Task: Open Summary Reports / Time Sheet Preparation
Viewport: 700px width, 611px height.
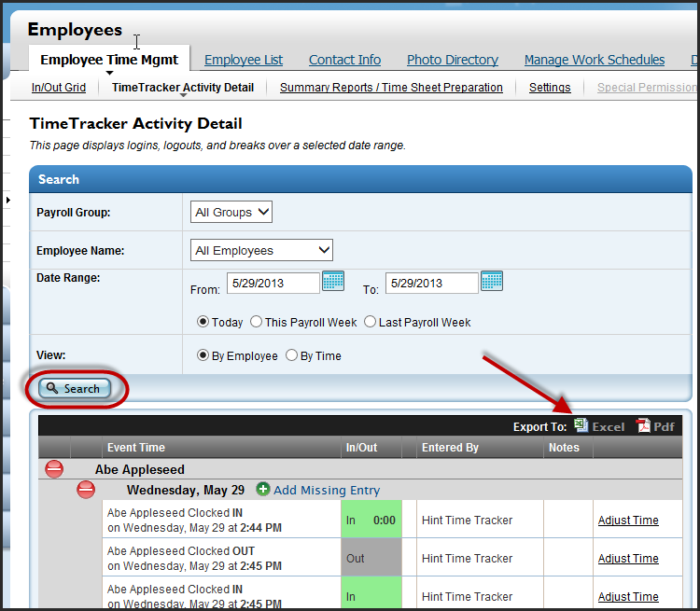Action: point(391,88)
